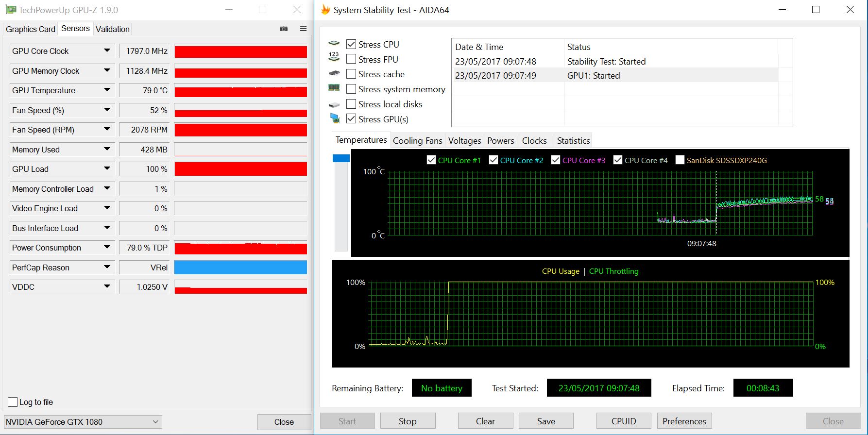Open the Bus Interface Load sensor dropdown
The image size is (868, 435).
point(107,228)
